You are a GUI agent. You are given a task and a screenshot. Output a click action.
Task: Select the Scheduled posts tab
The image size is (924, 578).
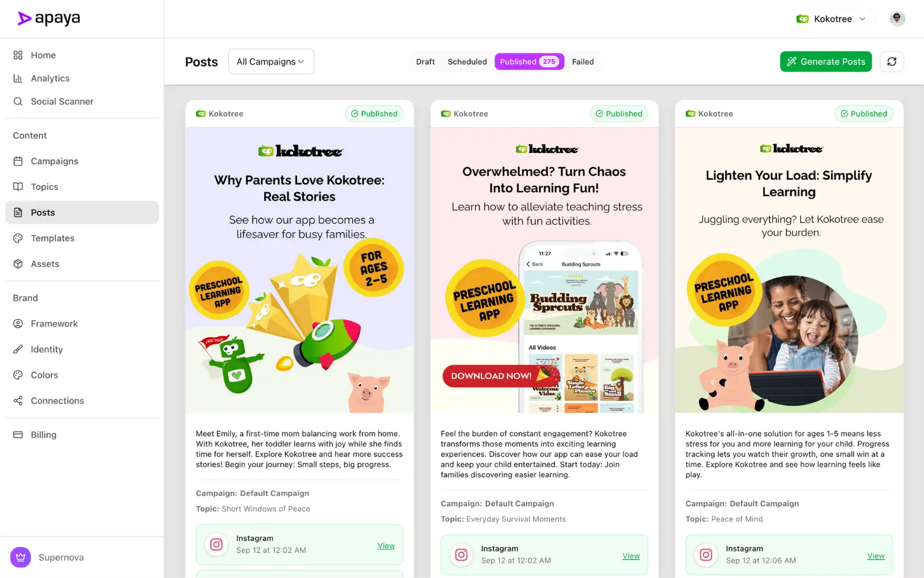467,62
